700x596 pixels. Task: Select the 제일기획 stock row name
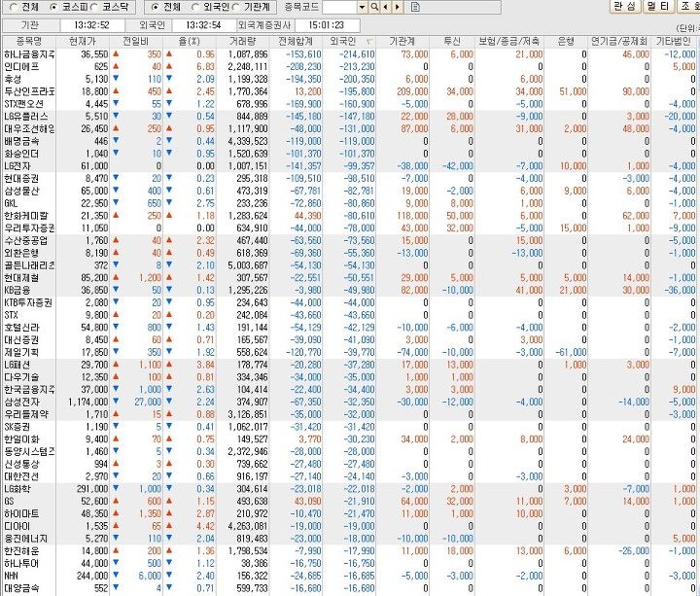(x=21, y=352)
